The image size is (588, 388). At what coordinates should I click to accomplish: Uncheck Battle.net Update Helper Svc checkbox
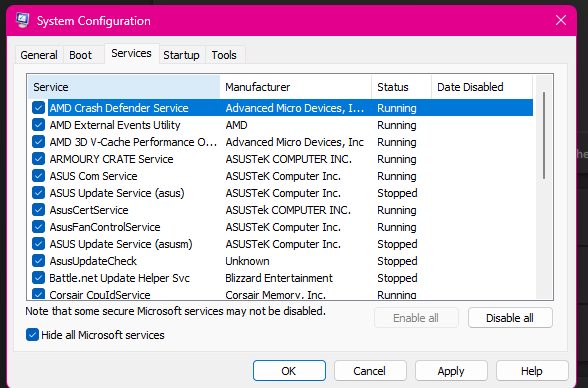coord(38,278)
